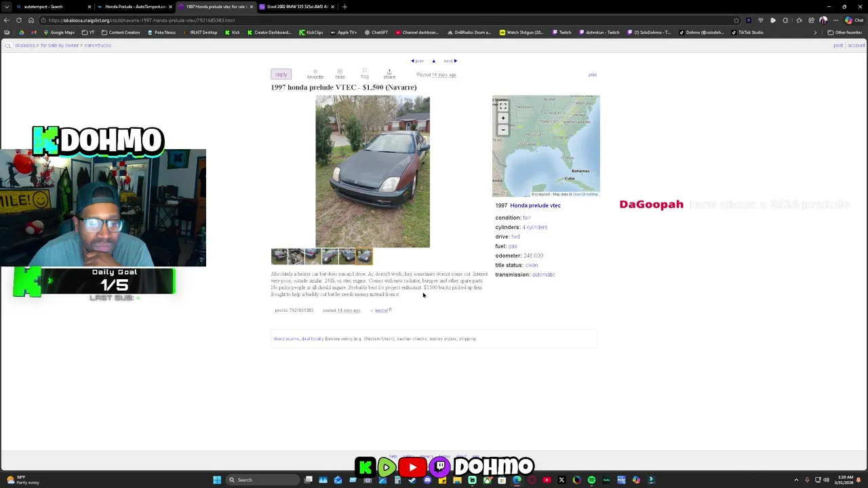Click the 'best of' link

[x=382, y=310]
